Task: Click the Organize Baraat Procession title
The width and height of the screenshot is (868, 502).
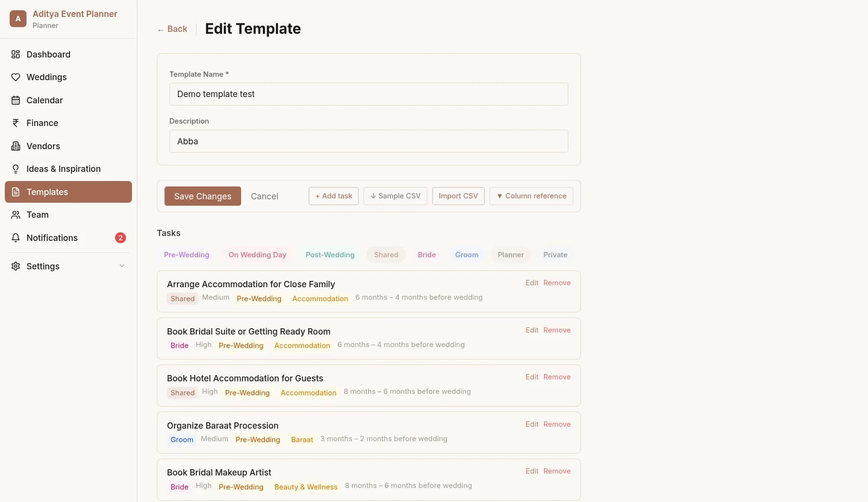Action: click(x=222, y=425)
